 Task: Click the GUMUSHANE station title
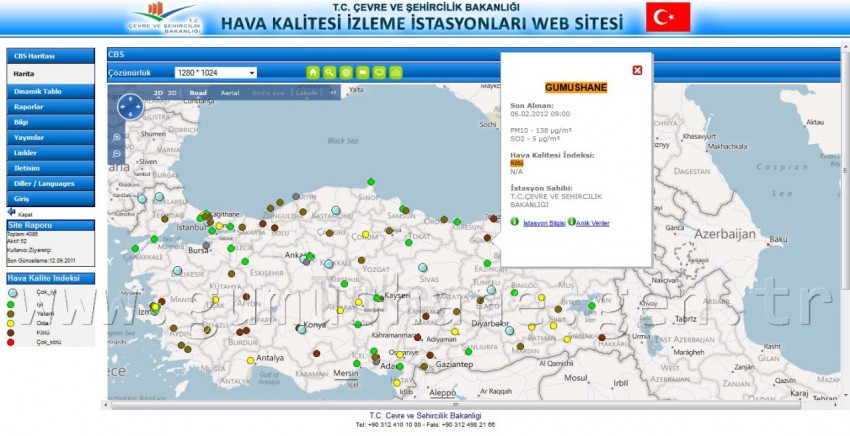pyautogui.click(x=576, y=87)
